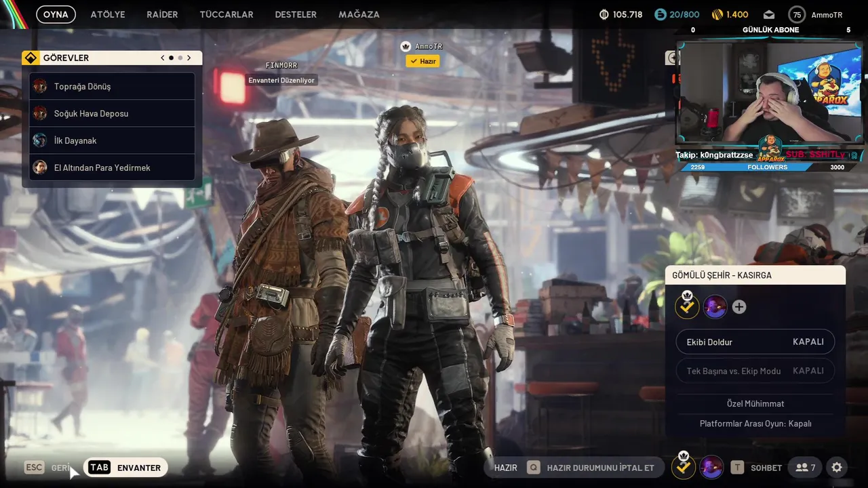This screenshot has height=488, width=868.
Task: Open the Toprağa Dönüş quest
Action: click(x=112, y=86)
